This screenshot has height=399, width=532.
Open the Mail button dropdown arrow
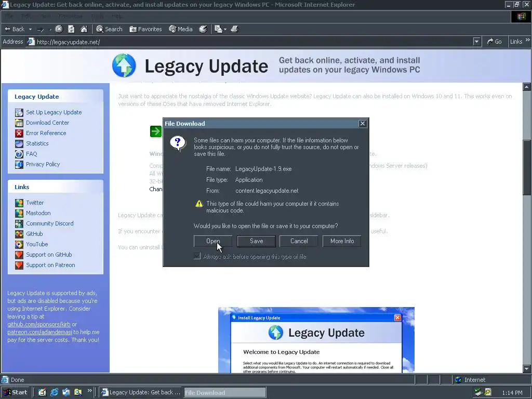[x=225, y=29]
